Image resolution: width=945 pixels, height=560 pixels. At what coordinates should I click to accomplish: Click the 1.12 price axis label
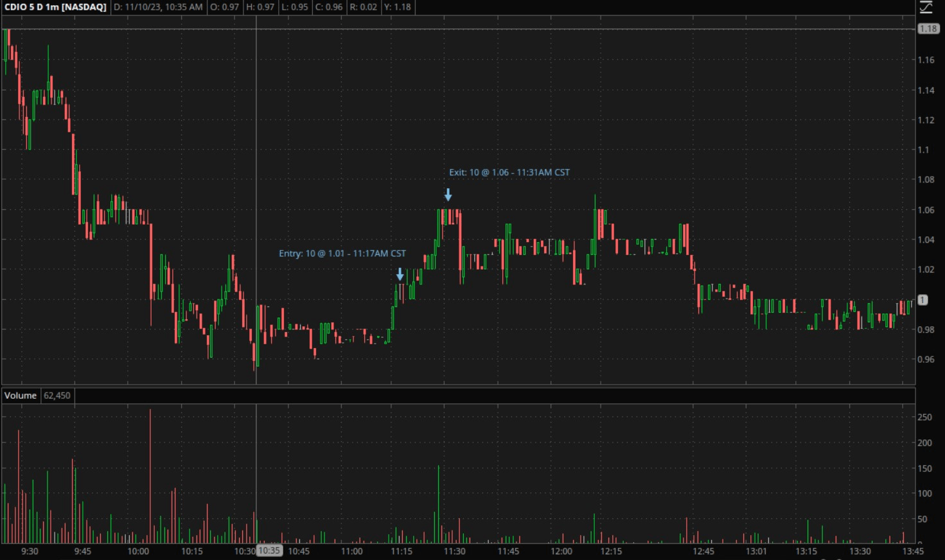coord(926,120)
